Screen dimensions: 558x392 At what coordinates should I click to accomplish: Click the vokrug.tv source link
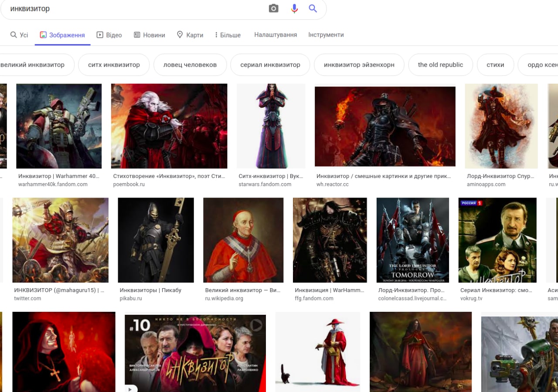[472, 298]
